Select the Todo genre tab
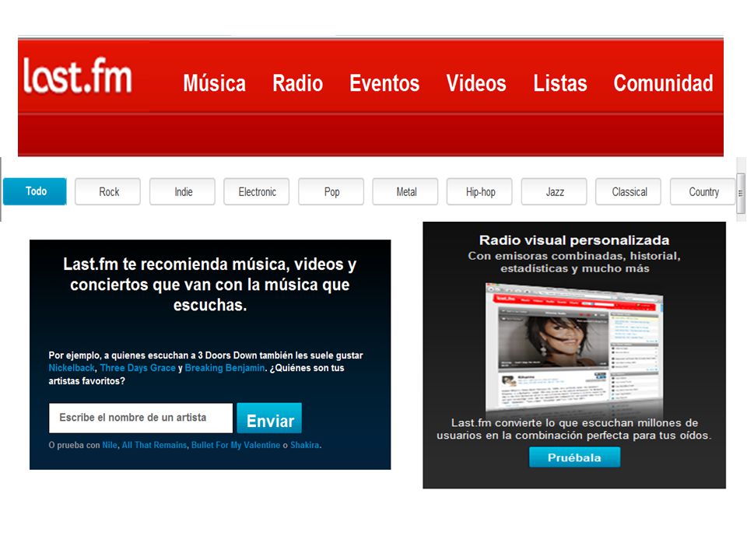This screenshot has height=560, width=747. pyautogui.click(x=35, y=191)
